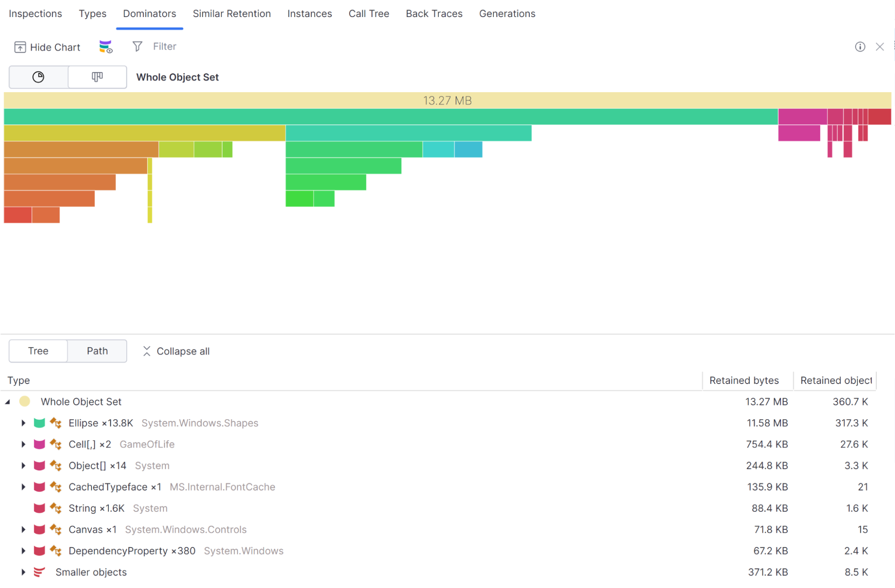Switch to the Call Tree tab
The width and height of the screenshot is (895, 588).
[368, 13]
